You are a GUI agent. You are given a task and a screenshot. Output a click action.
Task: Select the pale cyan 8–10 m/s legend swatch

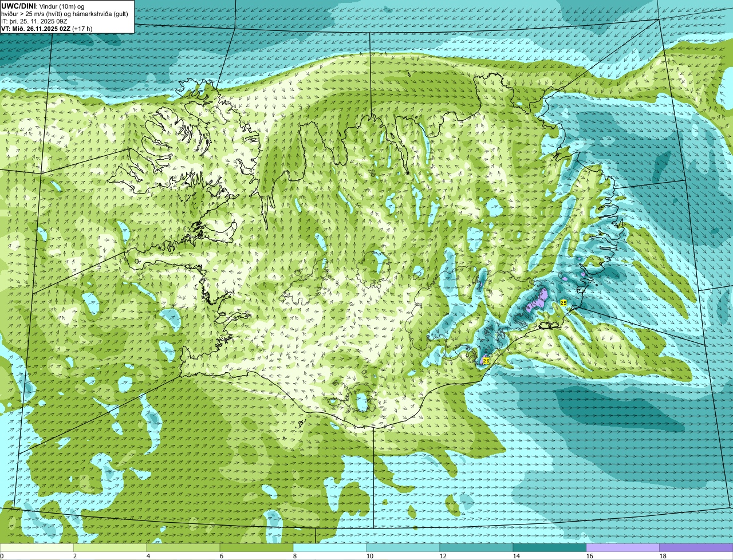tap(330, 548)
